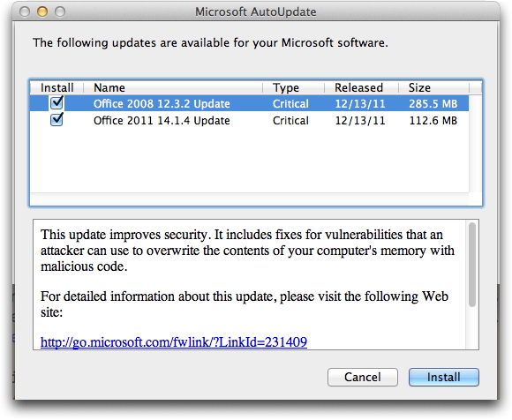Open the go.microsoft.com fwlink hyperlink
The image size is (512, 420).
tap(174, 341)
